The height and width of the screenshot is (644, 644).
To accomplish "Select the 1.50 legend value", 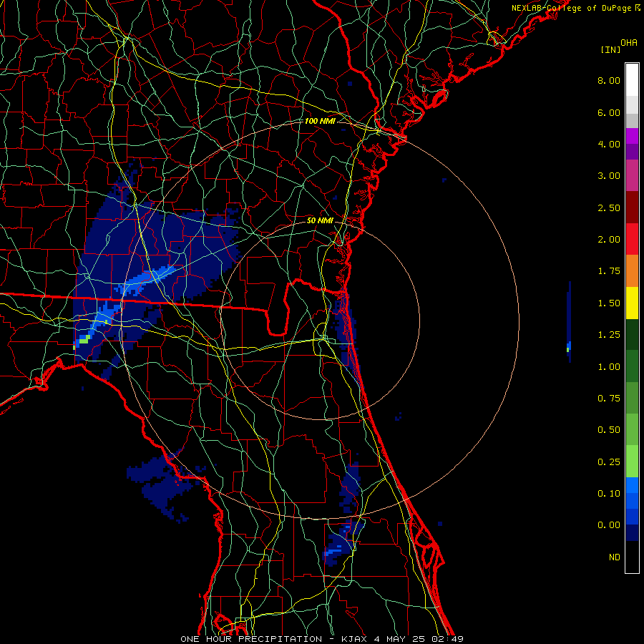I will 609,303.
